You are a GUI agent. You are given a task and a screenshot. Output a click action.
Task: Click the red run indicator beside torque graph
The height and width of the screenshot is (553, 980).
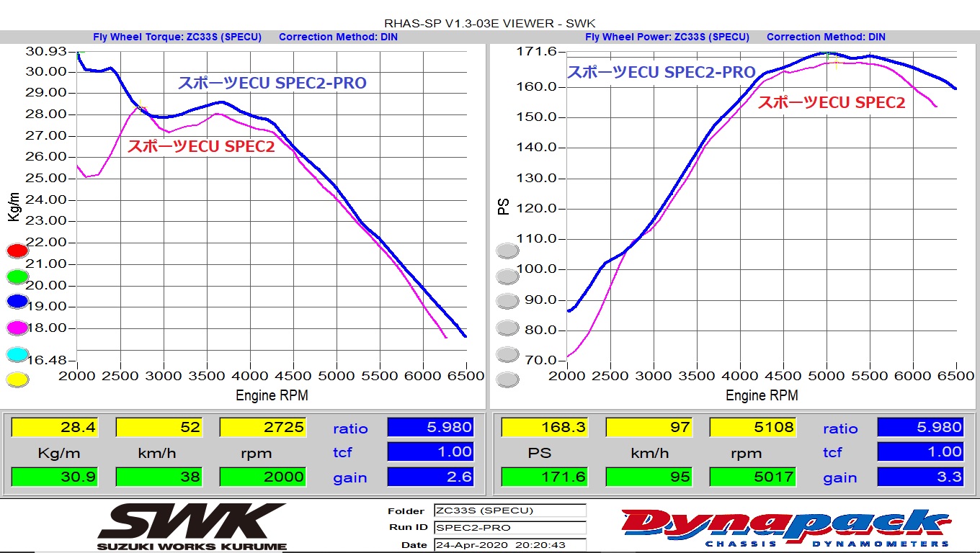point(17,251)
